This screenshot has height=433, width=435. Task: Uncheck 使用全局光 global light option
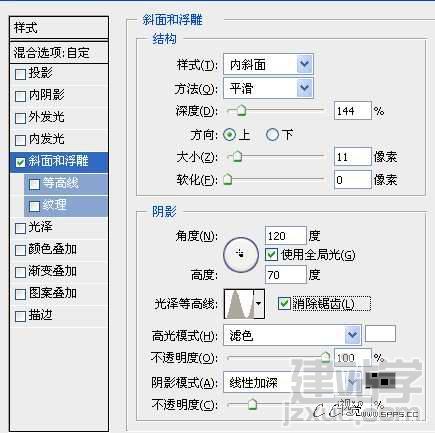point(271,255)
